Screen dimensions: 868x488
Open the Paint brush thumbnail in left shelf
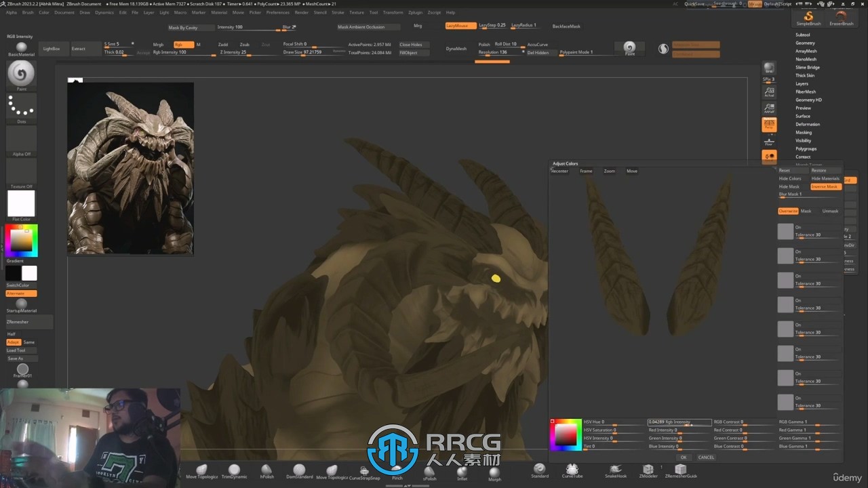tap(21, 74)
